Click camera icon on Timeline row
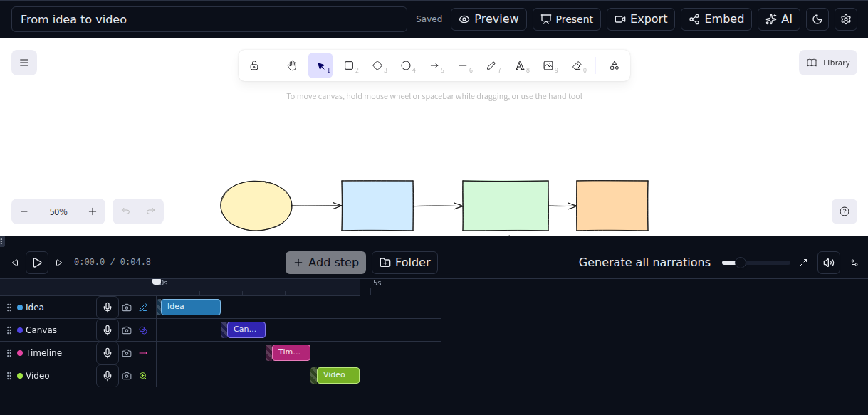The image size is (868, 415). click(127, 353)
